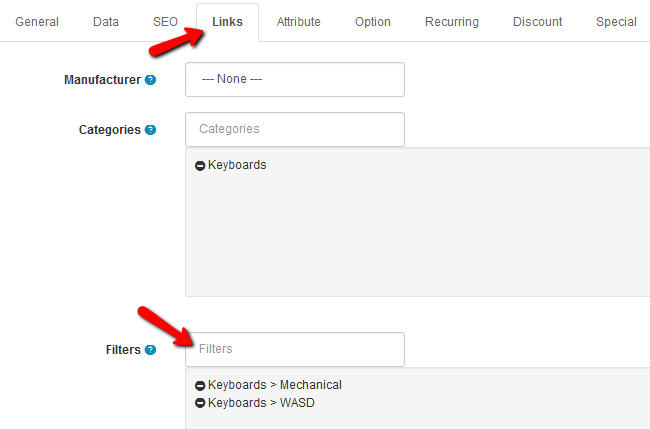Click the Keyboards > Mechanical filter text

click(275, 385)
